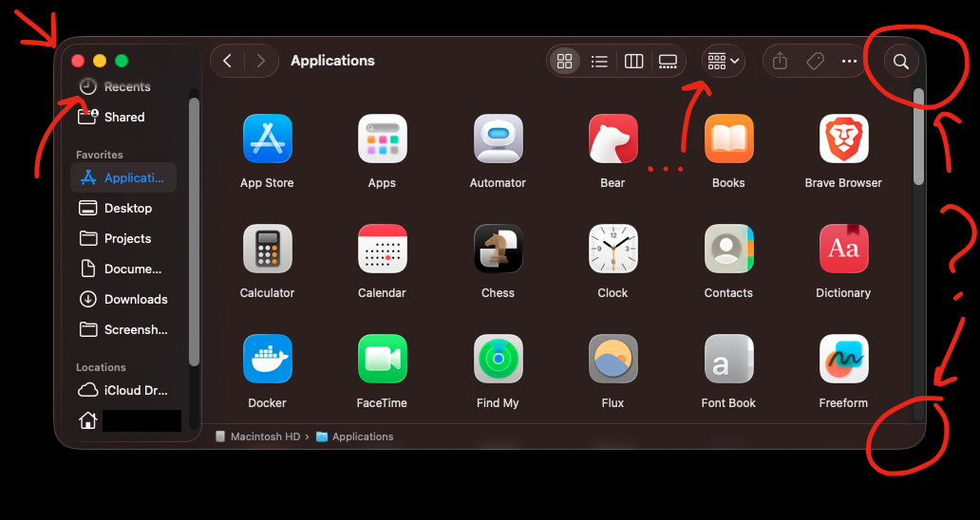Open Recents in the sidebar
The height and width of the screenshot is (520, 980).
click(x=123, y=86)
